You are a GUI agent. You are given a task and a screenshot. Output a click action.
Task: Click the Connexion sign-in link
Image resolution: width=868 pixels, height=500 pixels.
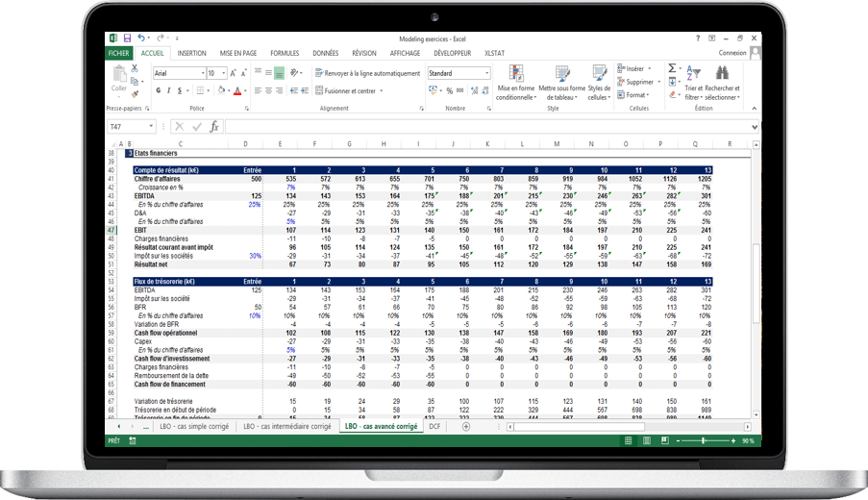point(732,53)
